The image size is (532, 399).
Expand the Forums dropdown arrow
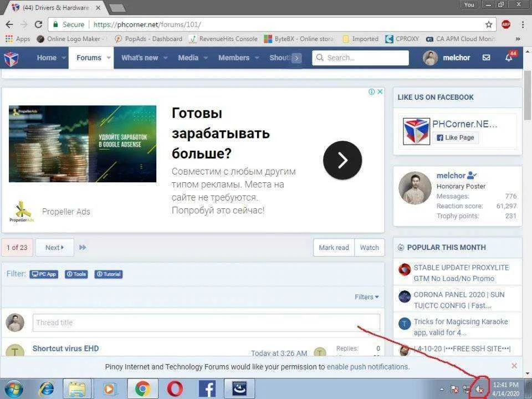[109, 58]
